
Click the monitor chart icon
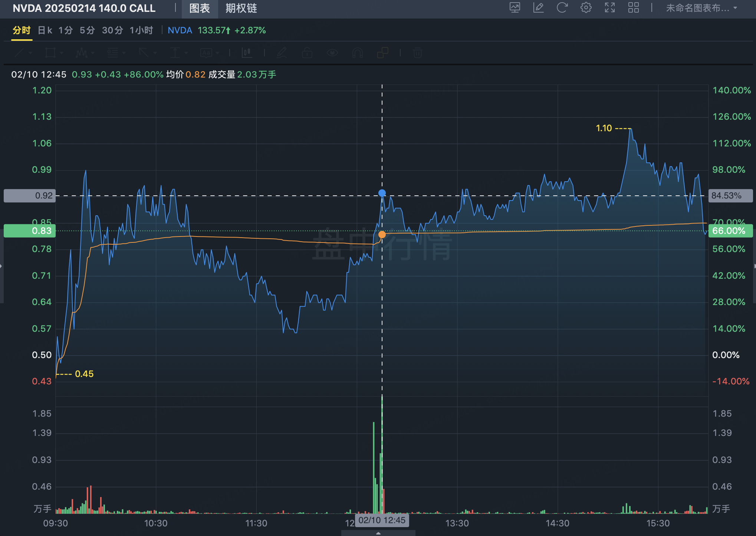[515, 8]
